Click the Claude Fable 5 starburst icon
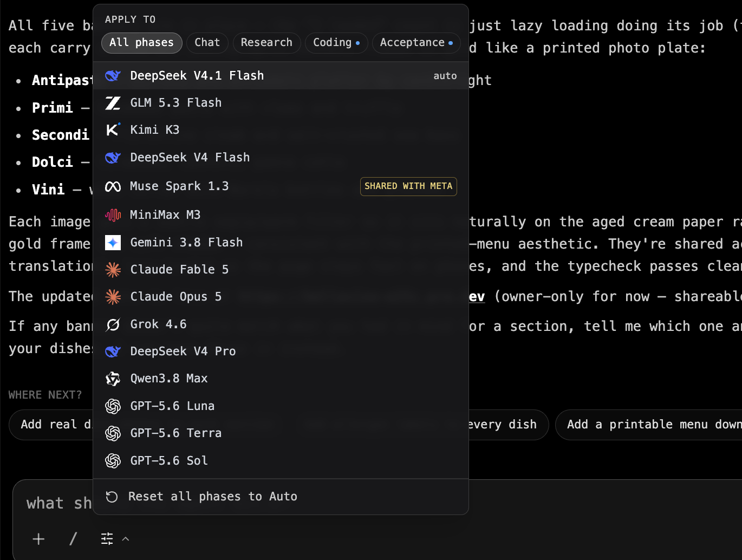 click(x=113, y=270)
